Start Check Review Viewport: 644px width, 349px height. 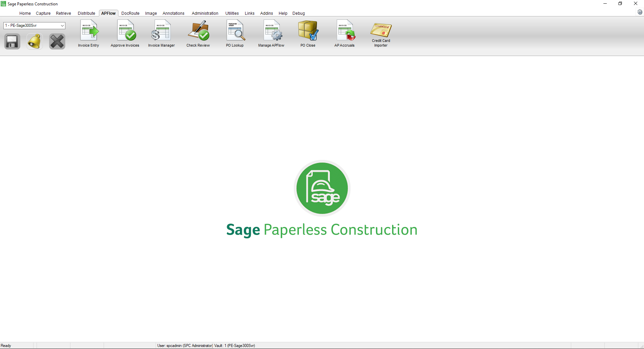click(x=198, y=34)
